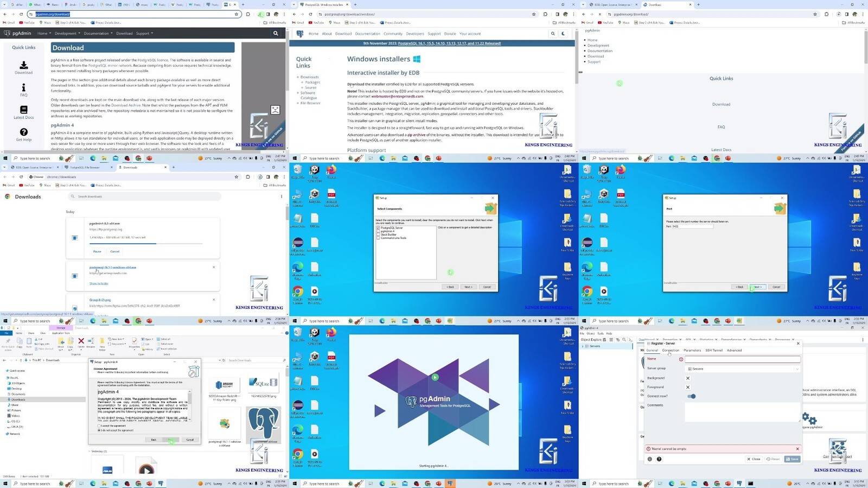Toggle dark mode on the PostgreSQL site header
This screenshot has height=488, width=868.
click(x=563, y=34)
